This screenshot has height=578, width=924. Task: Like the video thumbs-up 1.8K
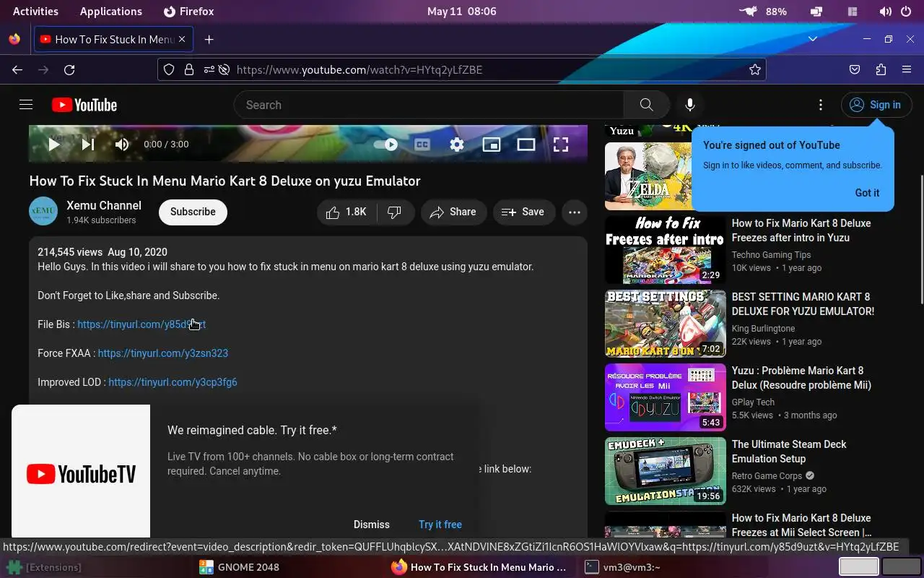(346, 212)
